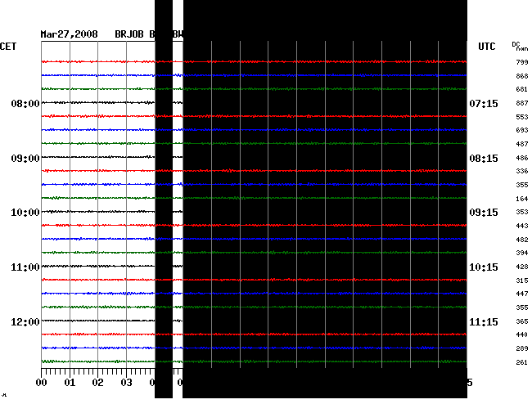Image resolution: width=532 pixels, height=404 pixels.
Task: Click the 11:15 UTC time label
Action: coord(484,321)
